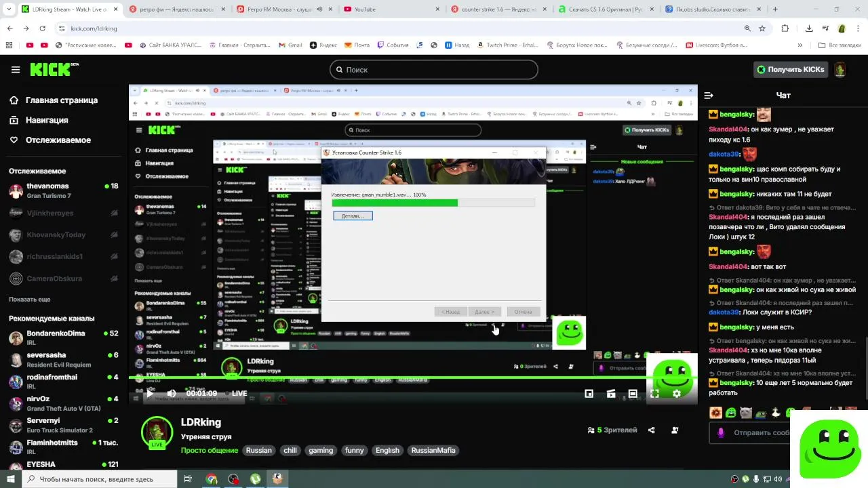Viewport: 868px width, 488px height.
Task: Toggle play or pause on the stream
Action: click(149, 393)
